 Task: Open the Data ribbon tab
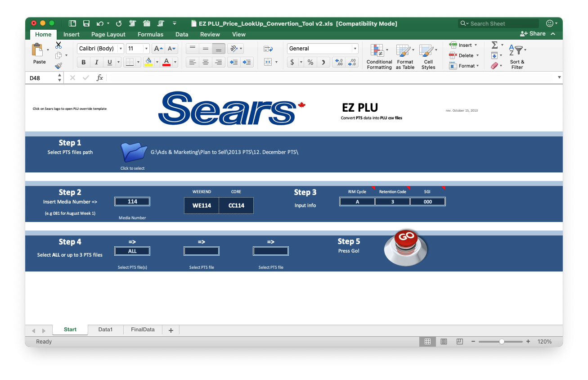(182, 34)
